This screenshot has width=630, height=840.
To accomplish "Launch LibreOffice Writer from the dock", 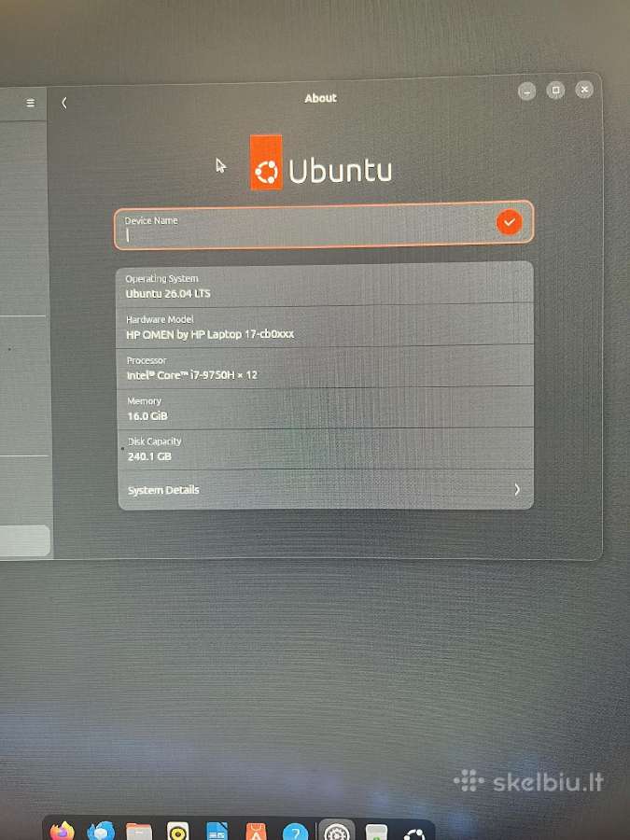I will (x=217, y=832).
